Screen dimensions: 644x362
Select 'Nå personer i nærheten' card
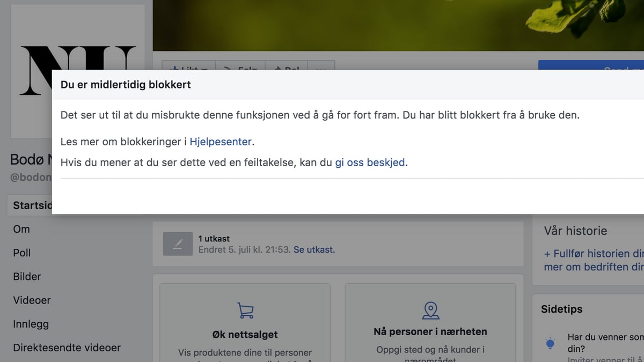click(430, 331)
